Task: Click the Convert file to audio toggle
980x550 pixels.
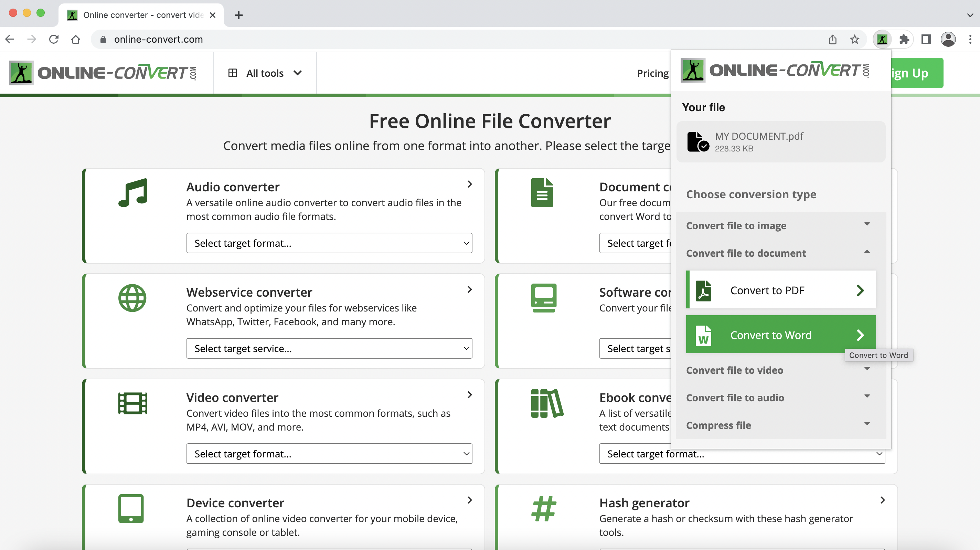Action: click(x=777, y=397)
